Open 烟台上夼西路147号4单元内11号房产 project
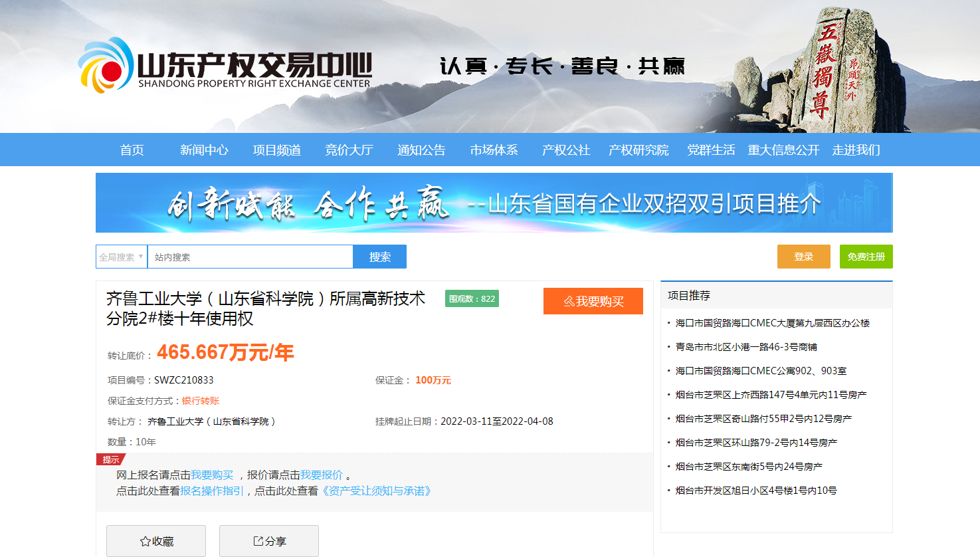The height and width of the screenshot is (557, 980). pos(771,395)
